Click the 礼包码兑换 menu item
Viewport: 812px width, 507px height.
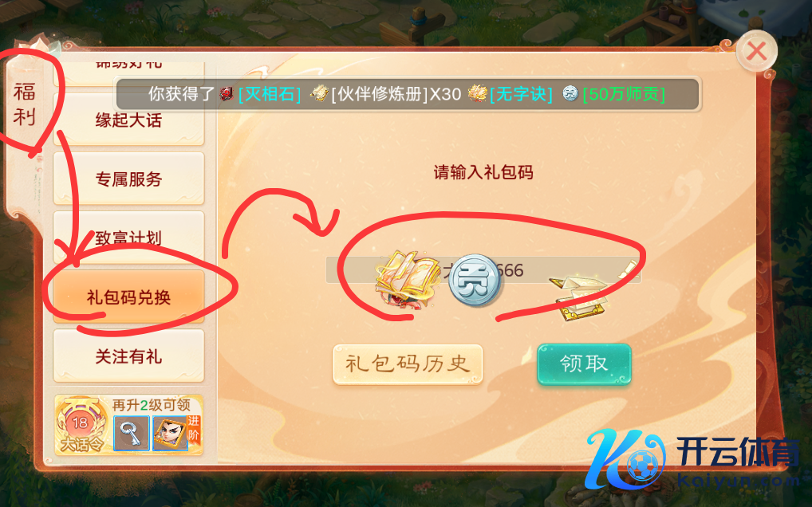coord(128,297)
